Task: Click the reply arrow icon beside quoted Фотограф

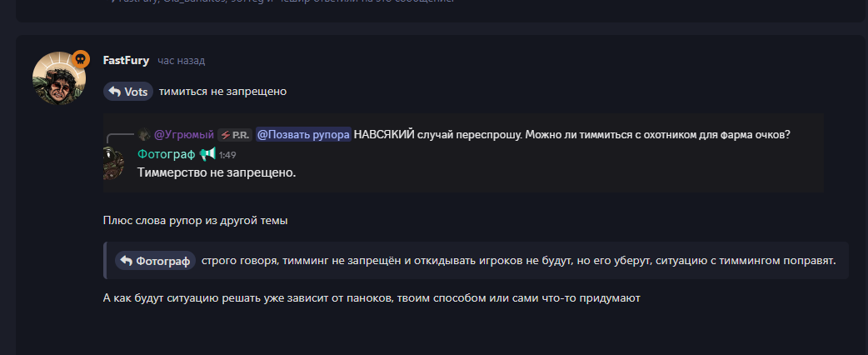Action: tap(127, 261)
